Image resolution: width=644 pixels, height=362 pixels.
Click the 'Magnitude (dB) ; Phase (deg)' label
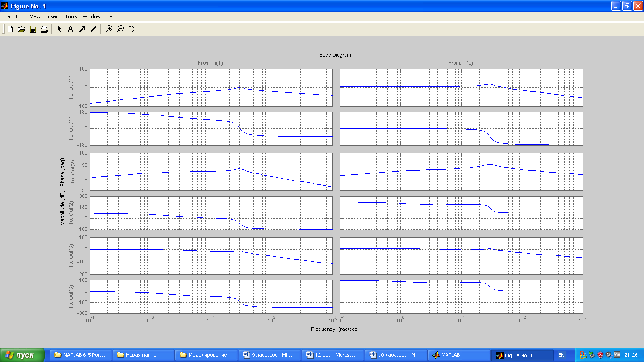tap(63, 191)
